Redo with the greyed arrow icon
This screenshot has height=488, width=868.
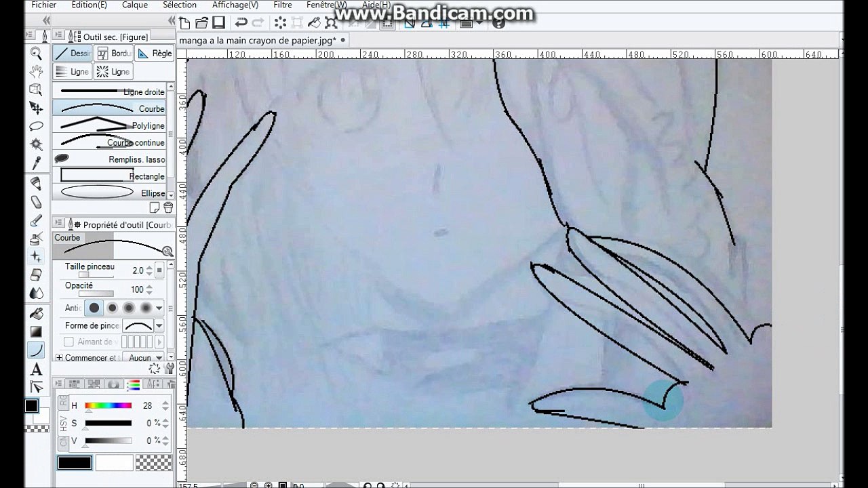coord(258,23)
